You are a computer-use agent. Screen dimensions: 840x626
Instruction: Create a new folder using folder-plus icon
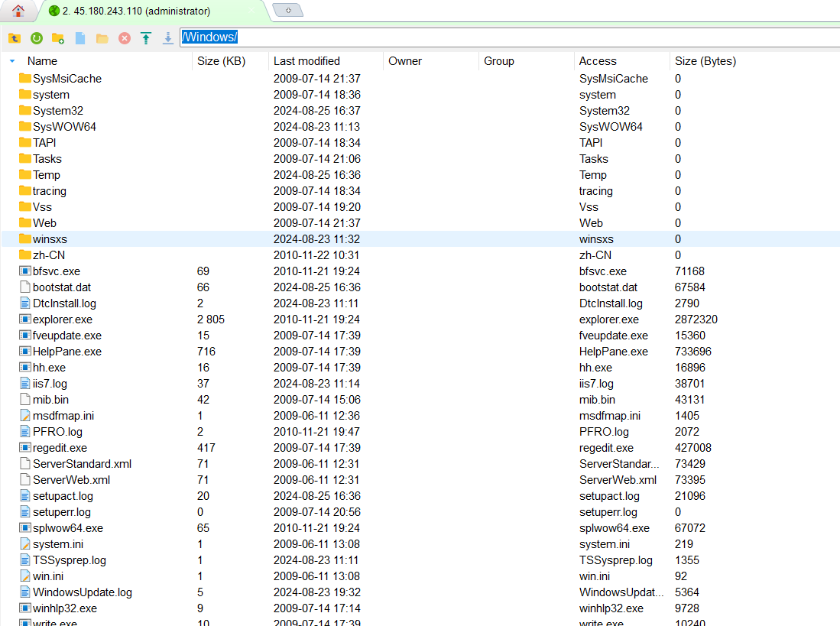pos(58,38)
